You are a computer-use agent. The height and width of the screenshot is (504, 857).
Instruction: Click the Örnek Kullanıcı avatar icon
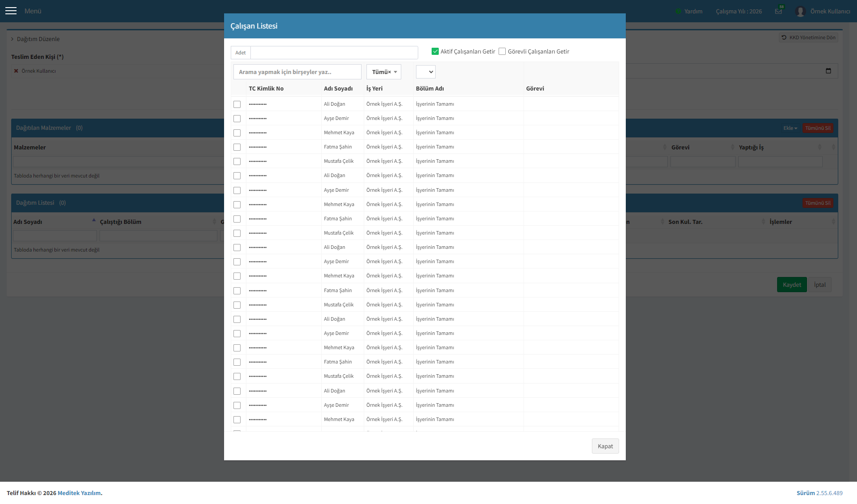point(800,11)
